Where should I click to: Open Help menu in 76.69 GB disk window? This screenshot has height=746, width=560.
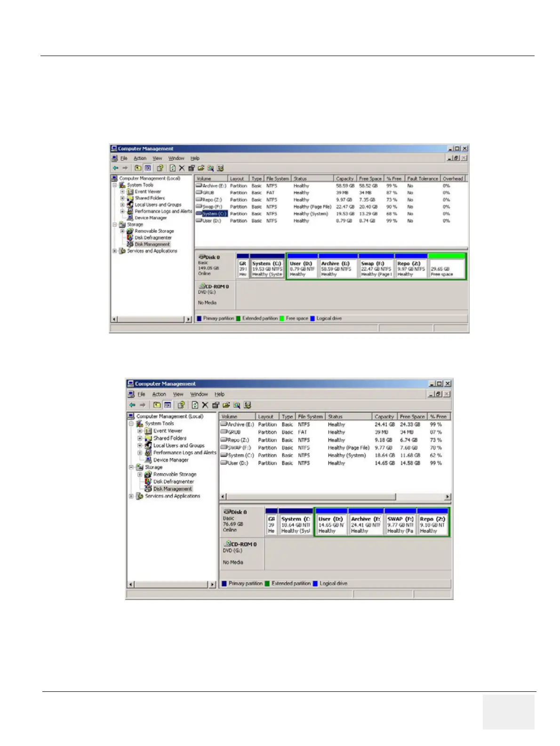219,394
